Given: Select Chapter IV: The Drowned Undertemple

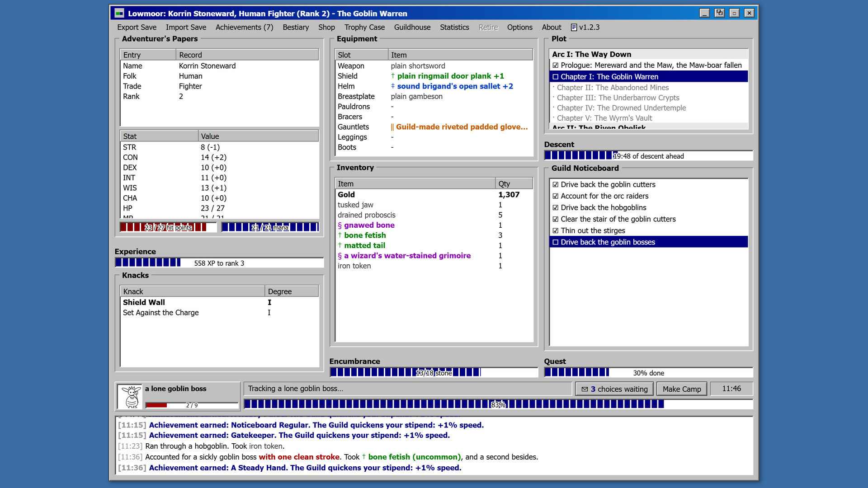Looking at the screenshot, I should (648, 108).
